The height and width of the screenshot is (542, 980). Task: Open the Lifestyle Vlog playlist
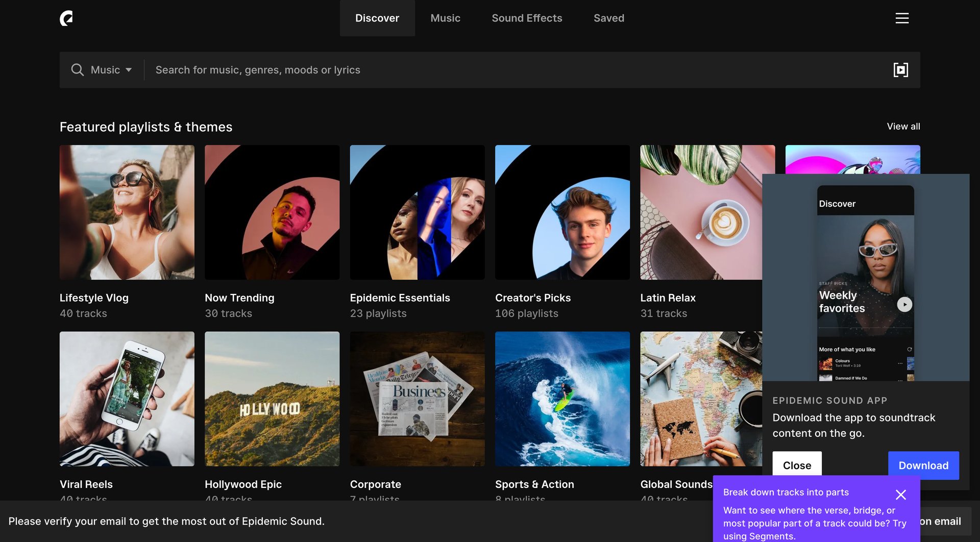[x=127, y=212]
